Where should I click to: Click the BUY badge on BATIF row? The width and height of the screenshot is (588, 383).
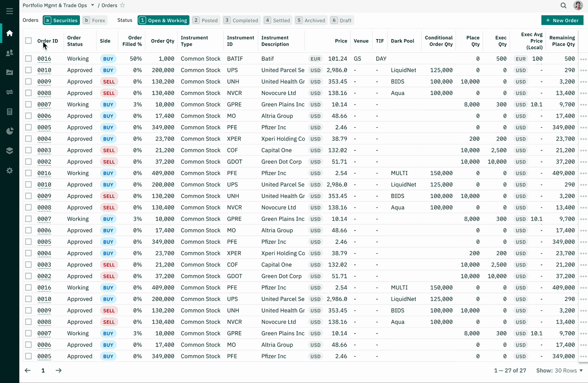coord(108,59)
